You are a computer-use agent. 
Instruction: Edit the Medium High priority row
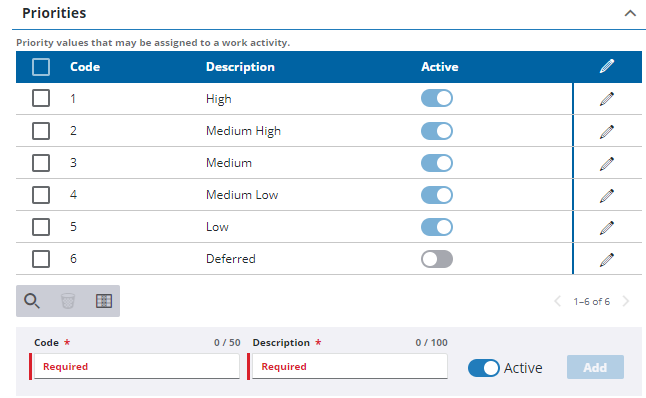coord(606,131)
